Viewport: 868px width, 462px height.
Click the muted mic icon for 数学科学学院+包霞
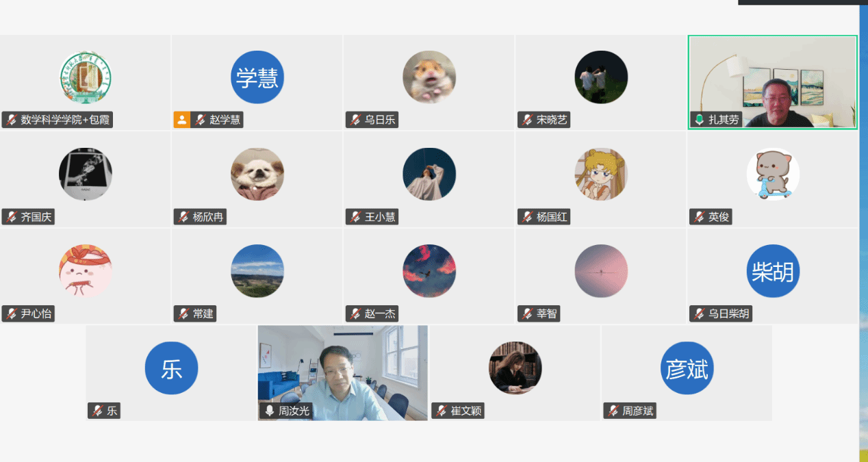pyautogui.click(x=11, y=120)
